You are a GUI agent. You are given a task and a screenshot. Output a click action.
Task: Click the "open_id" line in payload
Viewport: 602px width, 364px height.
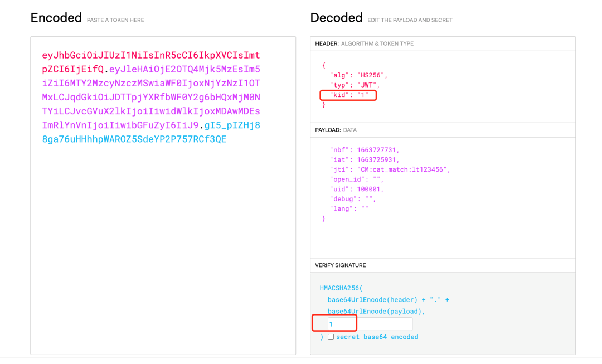(x=357, y=179)
